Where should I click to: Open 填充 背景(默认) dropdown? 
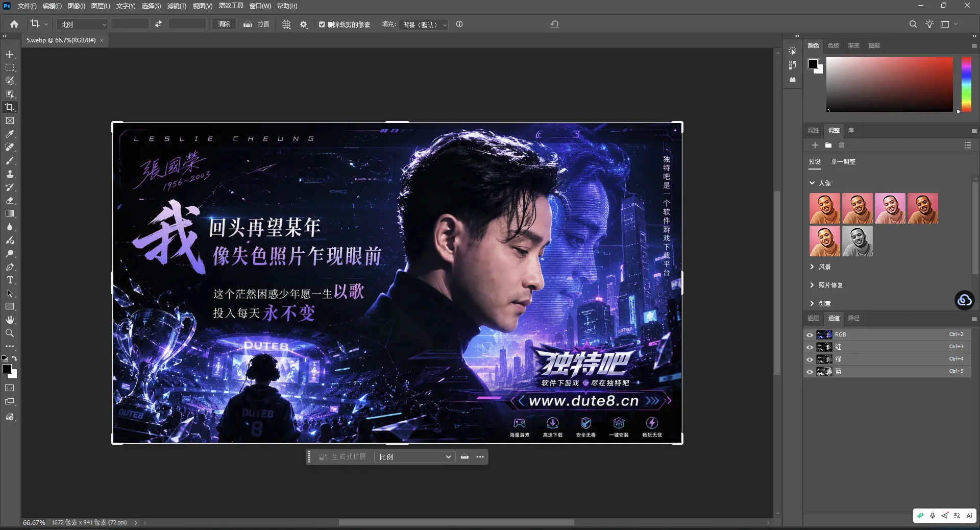pyautogui.click(x=425, y=25)
